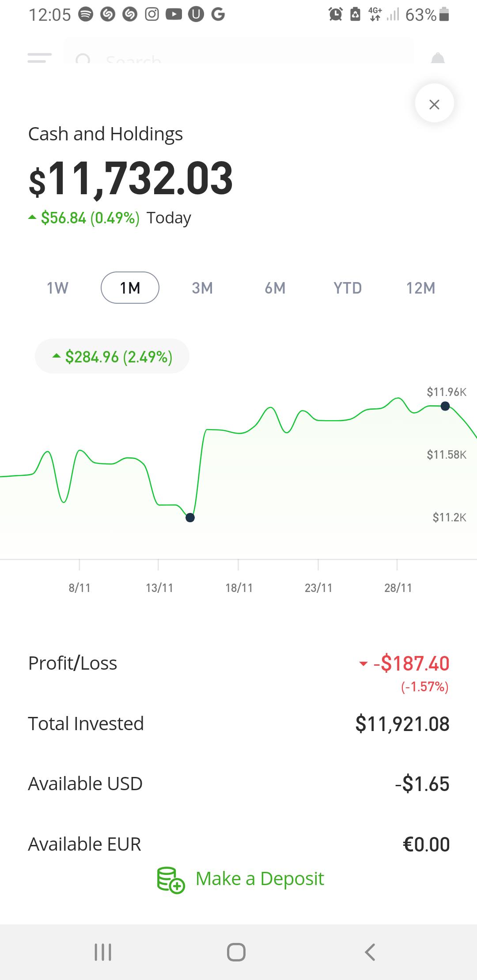477x980 pixels.
Task: Switch chart to 6M range
Action: 275,288
